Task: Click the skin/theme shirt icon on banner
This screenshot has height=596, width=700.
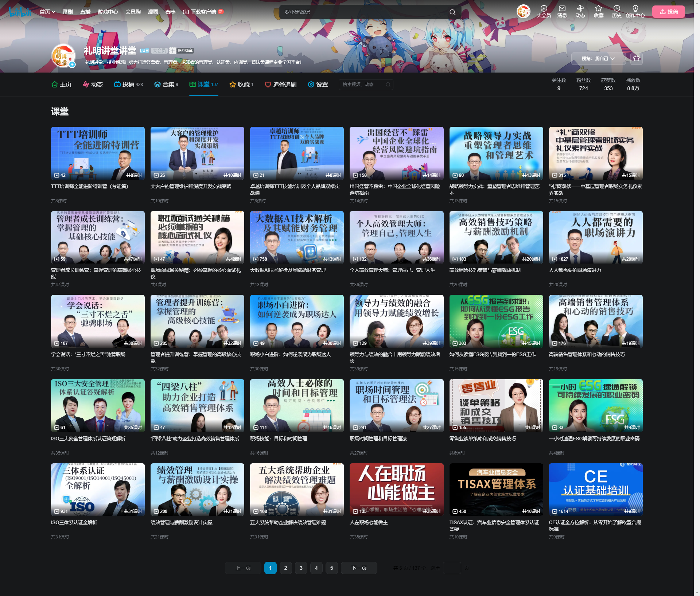Action: click(636, 58)
